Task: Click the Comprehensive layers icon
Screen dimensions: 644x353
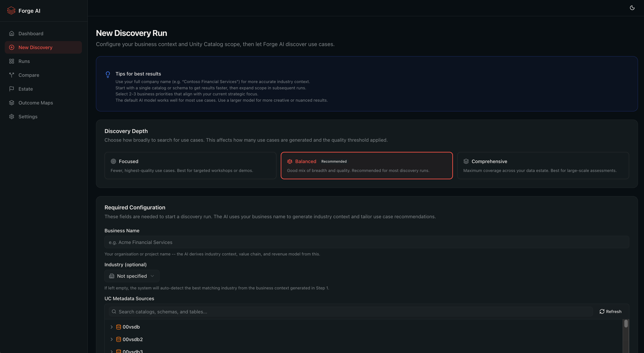Action: coord(466,161)
